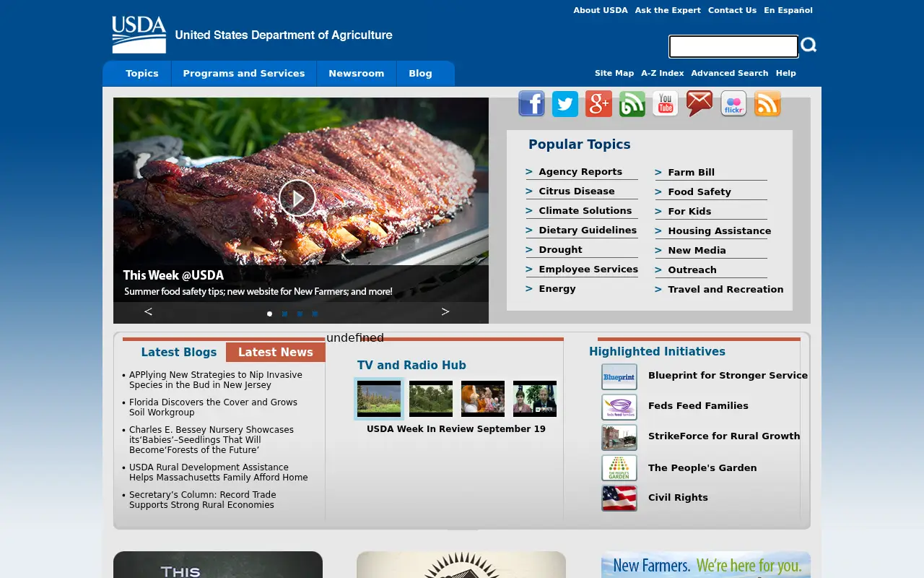Image resolution: width=924 pixels, height=578 pixels.
Task: Select the second carousel dot
Action: pos(284,314)
